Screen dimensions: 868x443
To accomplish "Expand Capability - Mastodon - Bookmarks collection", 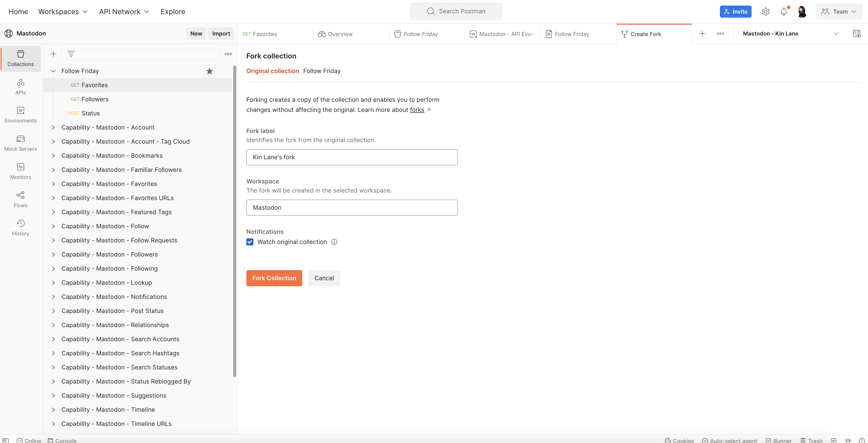I will [x=53, y=155].
